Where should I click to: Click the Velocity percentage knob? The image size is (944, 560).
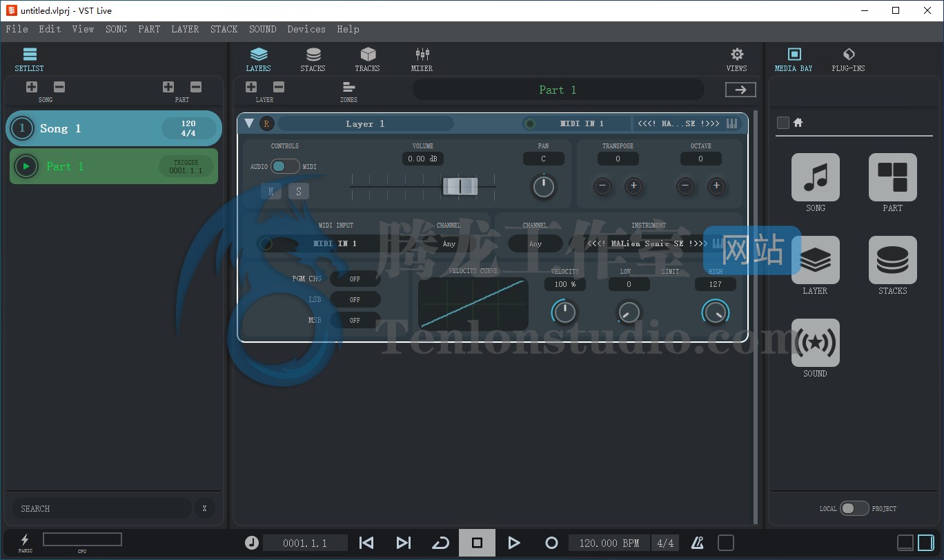click(564, 312)
